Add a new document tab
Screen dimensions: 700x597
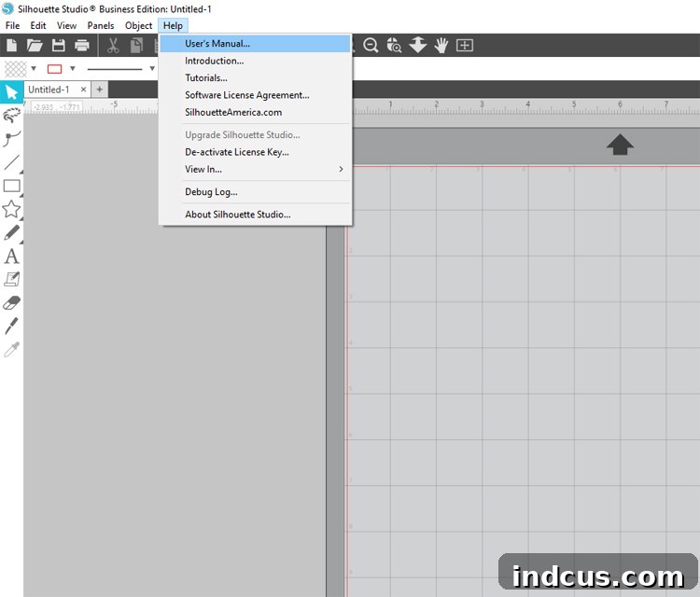click(x=100, y=90)
